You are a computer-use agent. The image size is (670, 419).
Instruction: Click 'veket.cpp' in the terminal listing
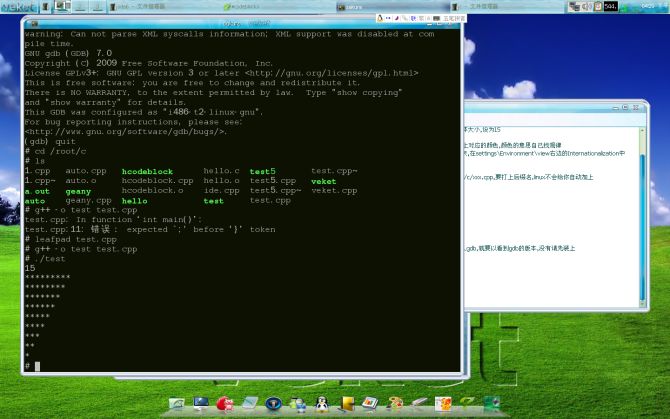334,190
